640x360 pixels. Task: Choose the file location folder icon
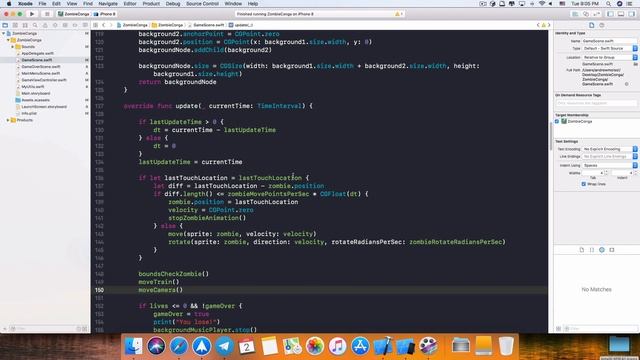(635, 64)
